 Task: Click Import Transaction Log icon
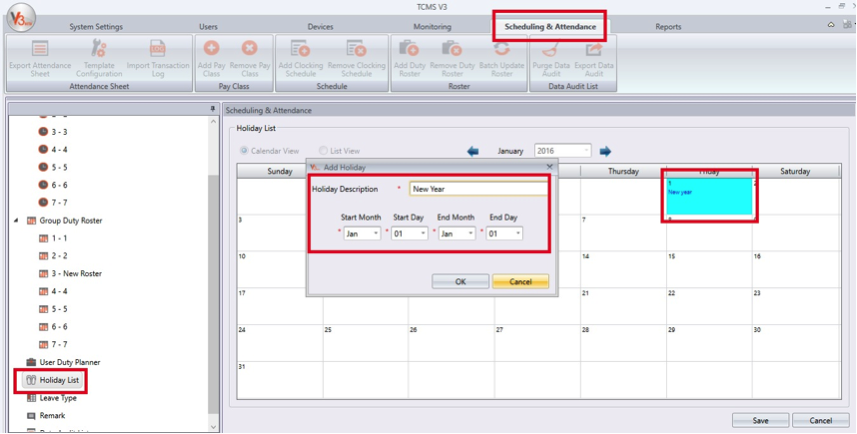click(158, 49)
